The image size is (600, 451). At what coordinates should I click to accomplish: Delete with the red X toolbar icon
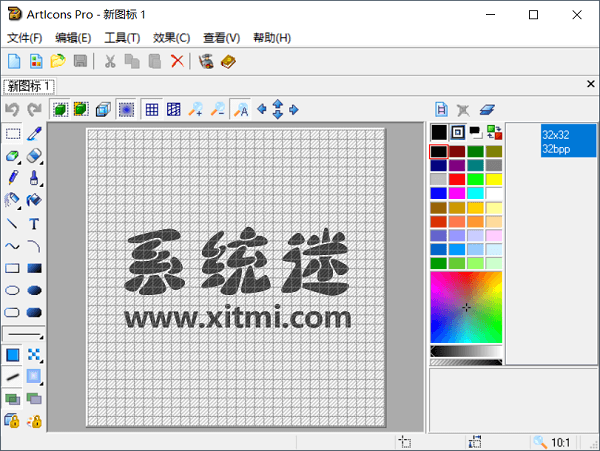(x=177, y=61)
